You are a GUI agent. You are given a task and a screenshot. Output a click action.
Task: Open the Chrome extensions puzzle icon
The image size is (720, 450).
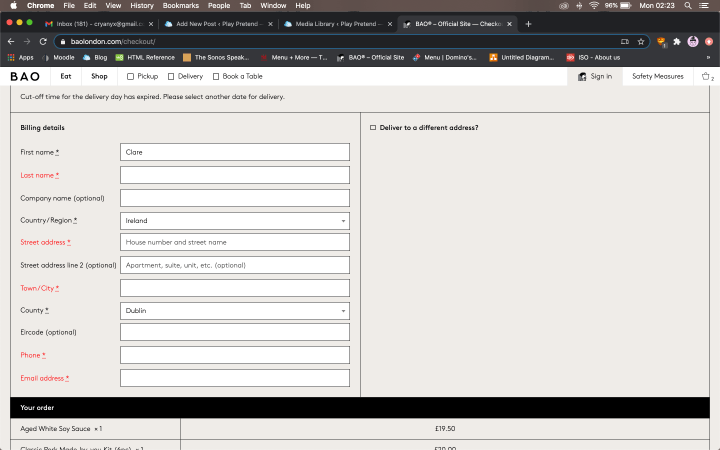677,42
